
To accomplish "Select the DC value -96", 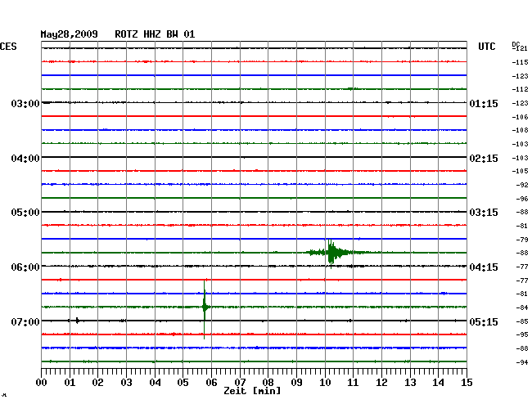I will [x=522, y=199].
